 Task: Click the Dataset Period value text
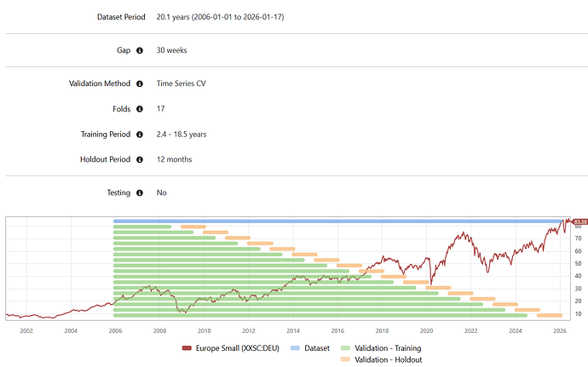pyautogui.click(x=220, y=17)
